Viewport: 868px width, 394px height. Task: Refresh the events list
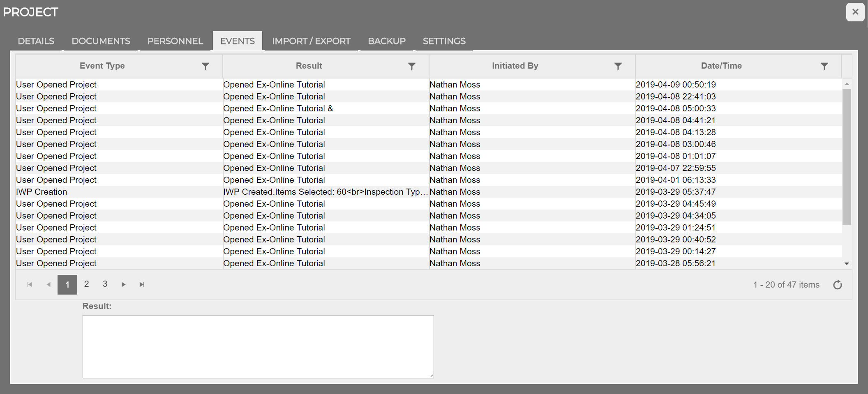pos(838,284)
